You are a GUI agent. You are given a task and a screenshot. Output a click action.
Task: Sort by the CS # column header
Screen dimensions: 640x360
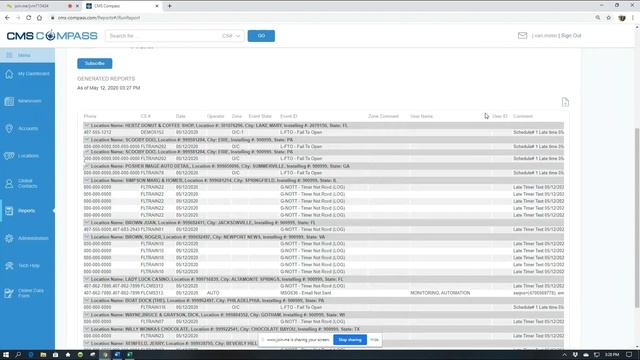coord(145,116)
